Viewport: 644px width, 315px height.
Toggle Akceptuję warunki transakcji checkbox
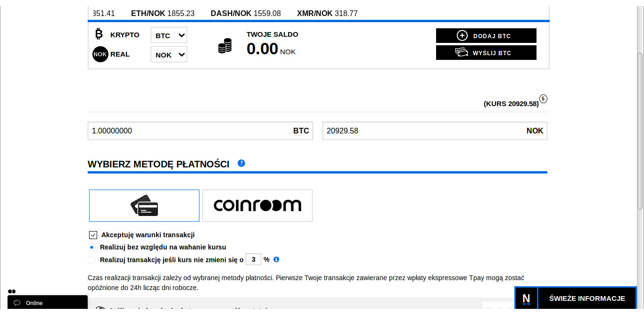[93, 235]
